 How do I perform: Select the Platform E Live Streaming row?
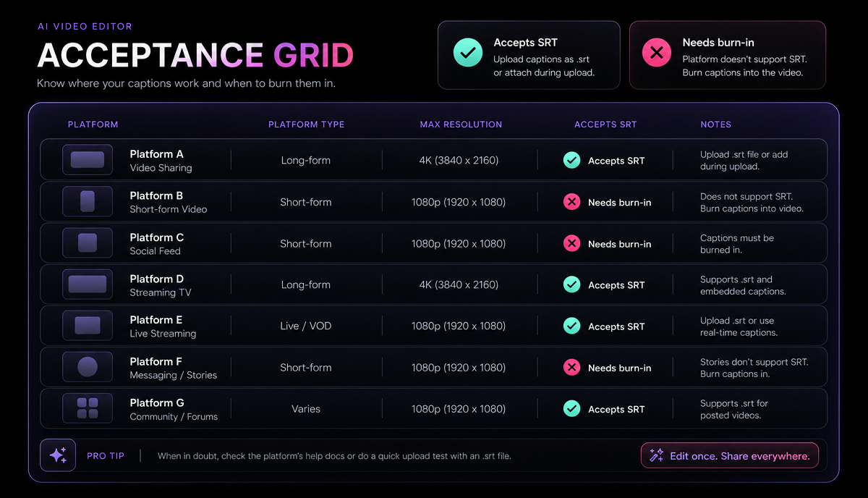(433, 326)
